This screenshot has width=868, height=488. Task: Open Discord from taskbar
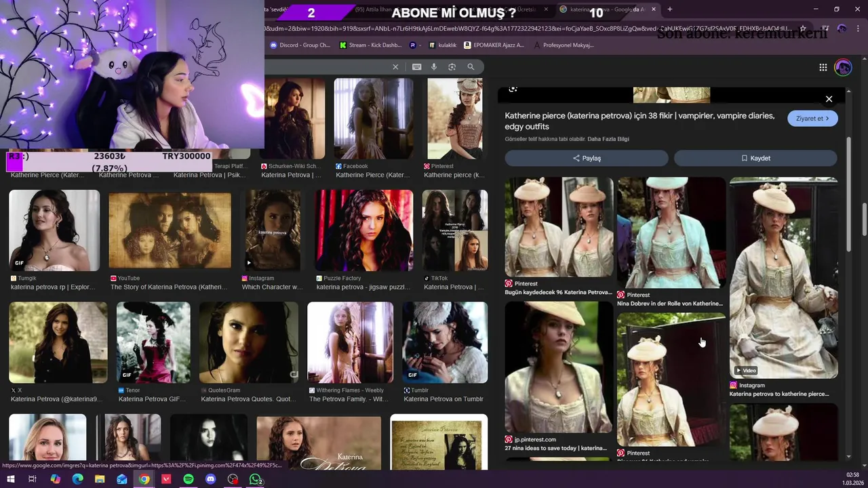coord(211,479)
